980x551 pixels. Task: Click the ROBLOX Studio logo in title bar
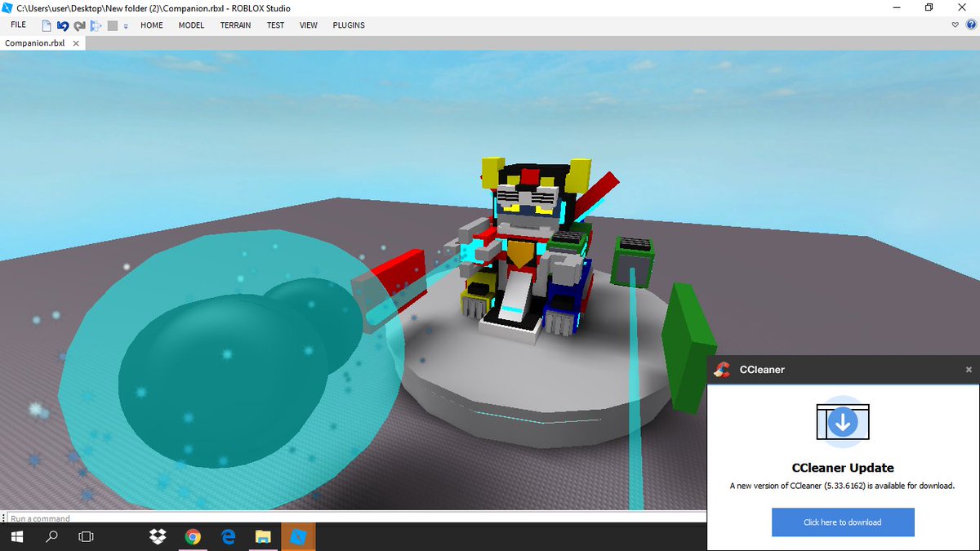(7, 7)
